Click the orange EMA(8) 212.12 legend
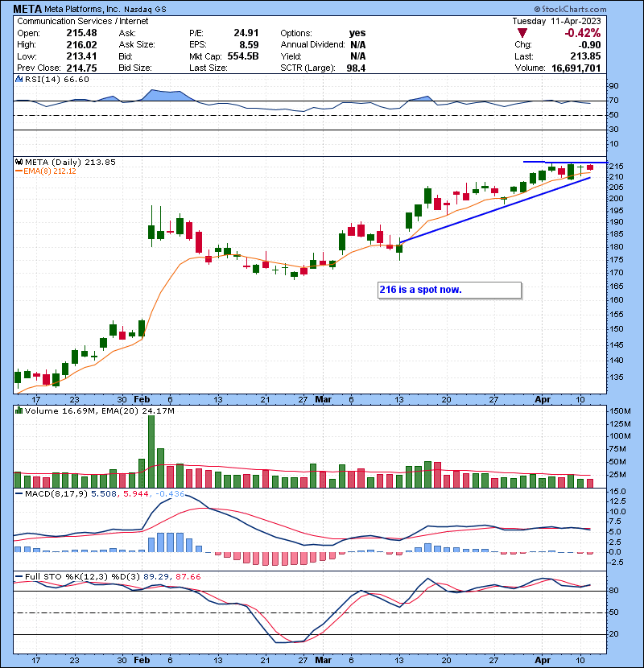 point(46,171)
